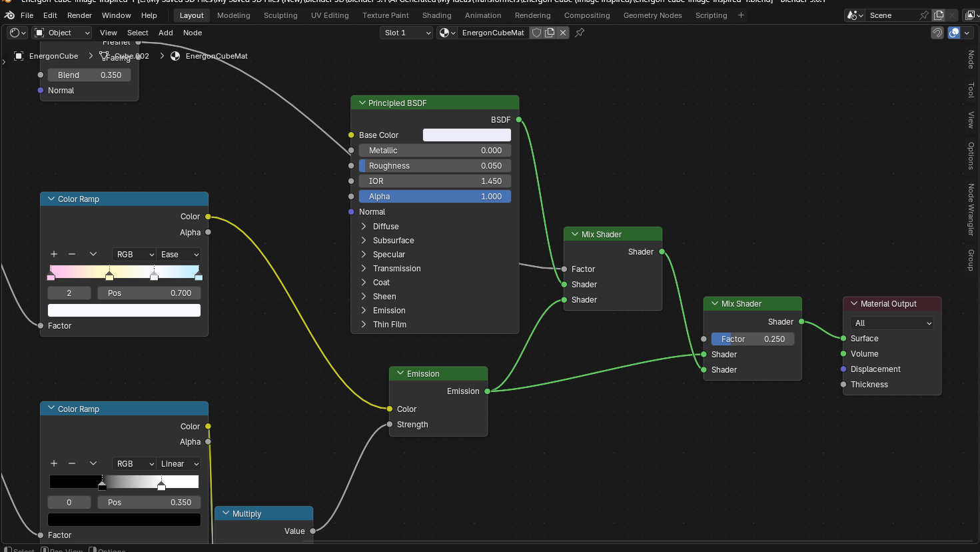Add a stop to the top Color Ramp
Viewport: 980px width, 552px height.
point(54,255)
